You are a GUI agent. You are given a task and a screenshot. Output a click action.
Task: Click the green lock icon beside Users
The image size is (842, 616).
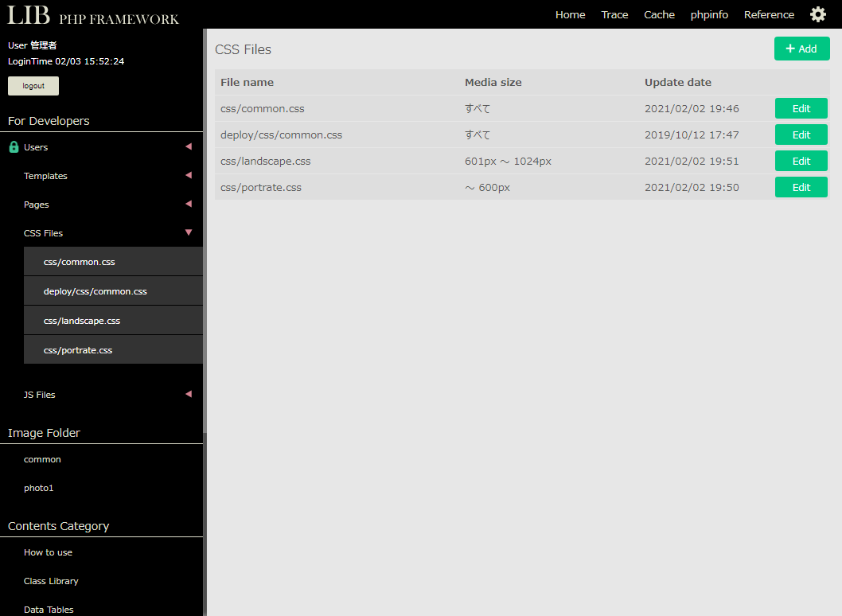14,147
